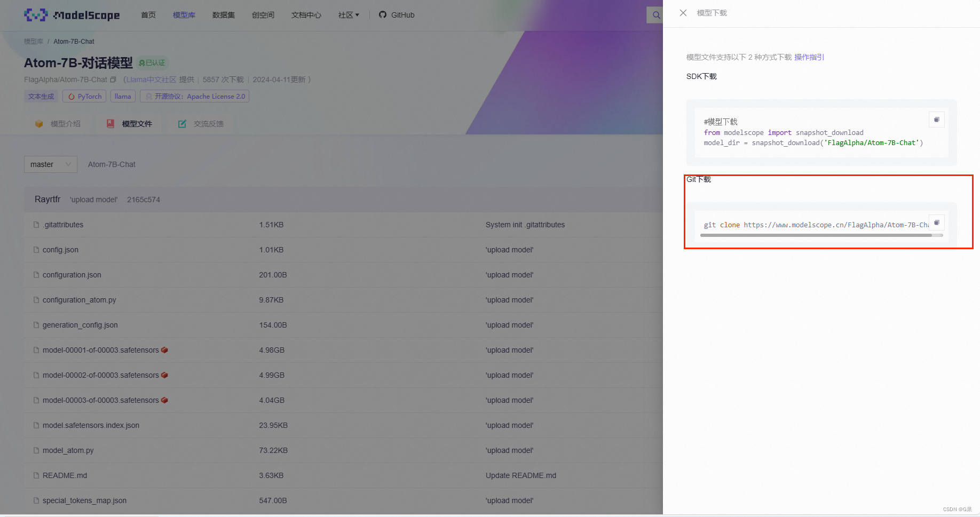
Task: Click the 已认证 verified badge
Action: [x=153, y=63]
